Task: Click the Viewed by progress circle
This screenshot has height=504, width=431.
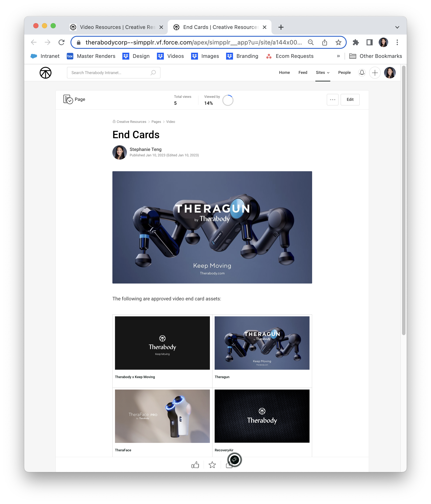Action: click(x=228, y=100)
